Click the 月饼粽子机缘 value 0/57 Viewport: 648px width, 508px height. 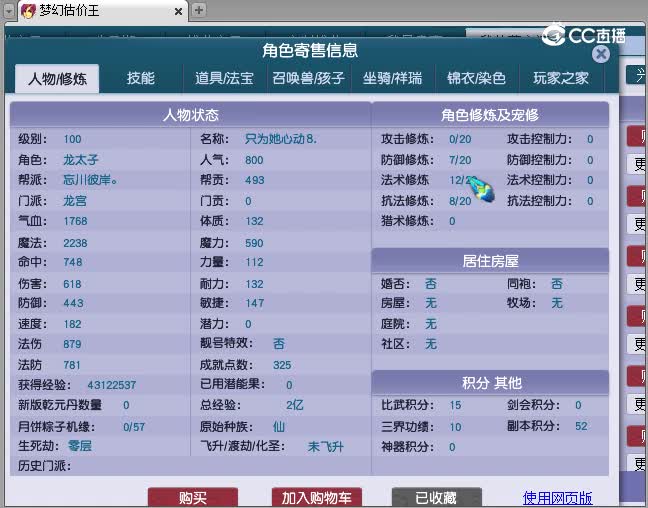pos(134,427)
